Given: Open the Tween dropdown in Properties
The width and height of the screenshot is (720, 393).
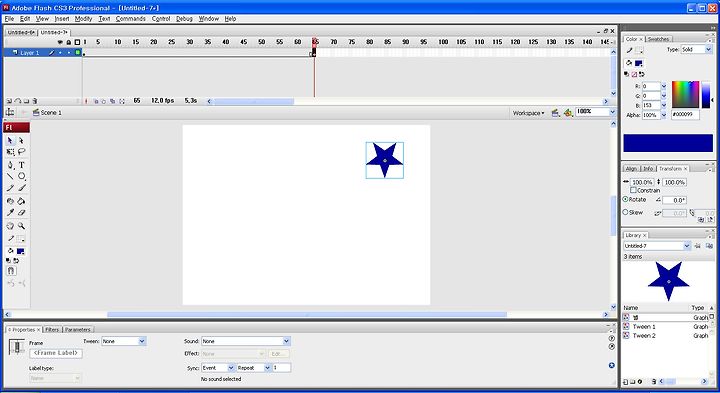Looking at the screenshot, I should click(x=124, y=341).
